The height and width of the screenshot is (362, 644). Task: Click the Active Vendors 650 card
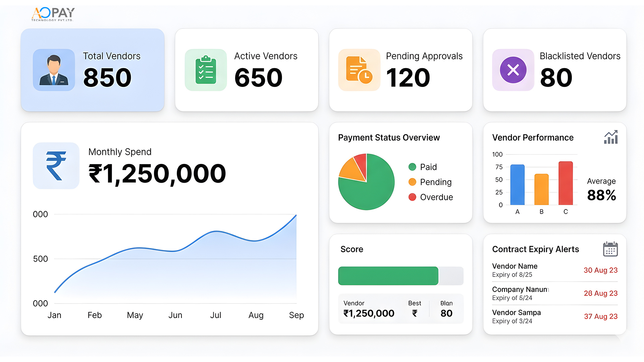click(x=247, y=70)
